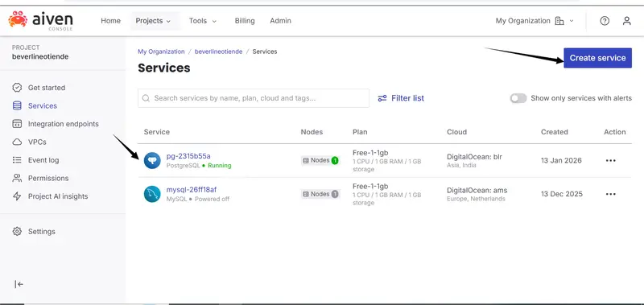Click Nodes badge for pg-2315b55a
644x305 pixels.
tap(320, 160)
